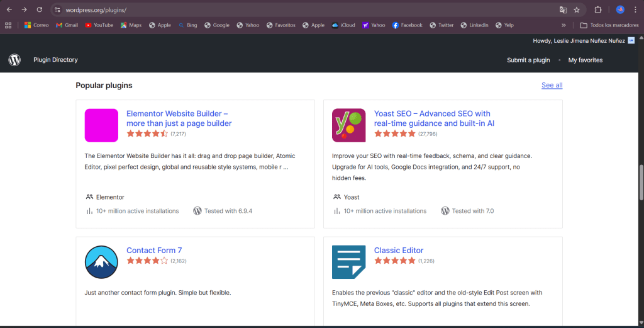
Task: Open the Classic Editor title link
Action: tap(399, 250)
